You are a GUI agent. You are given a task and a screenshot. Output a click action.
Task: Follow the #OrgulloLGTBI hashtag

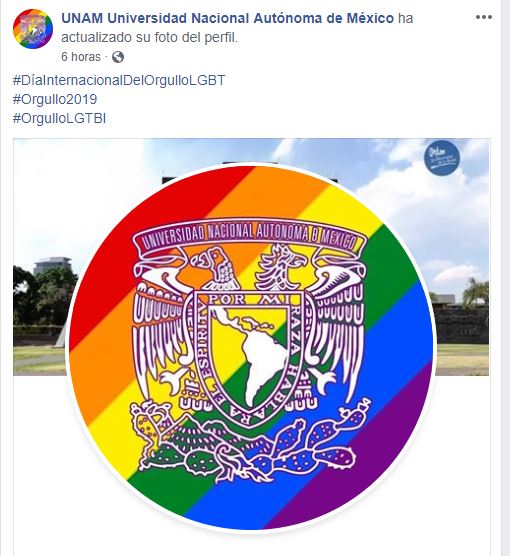59,118
